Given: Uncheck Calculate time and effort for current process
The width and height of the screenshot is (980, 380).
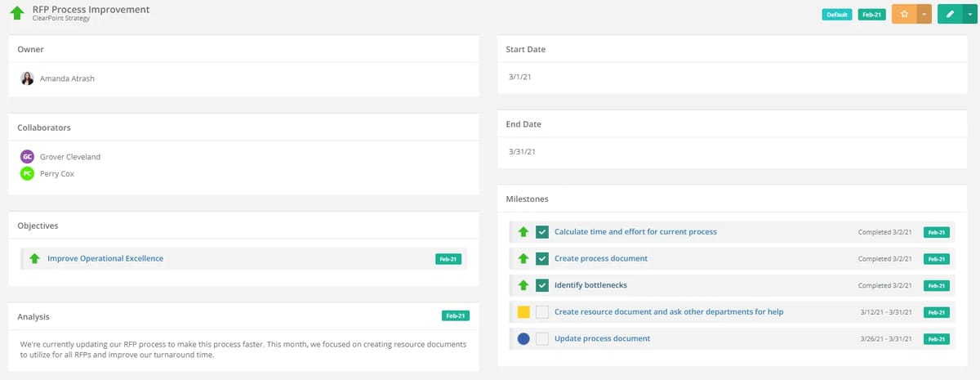Looking at the screenshot, I should (x=541, y=232).
